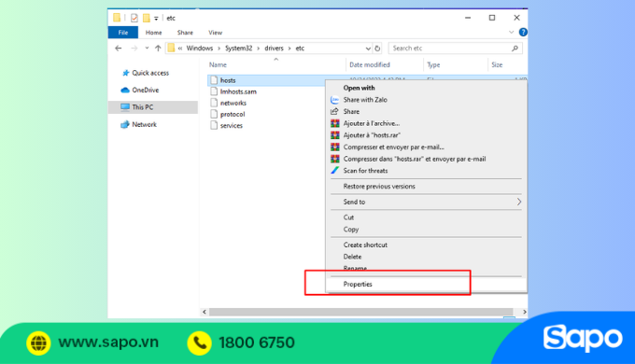Go back with the back arrow
The height and width of the screenshot is (364, 635).
pos(119,49)
